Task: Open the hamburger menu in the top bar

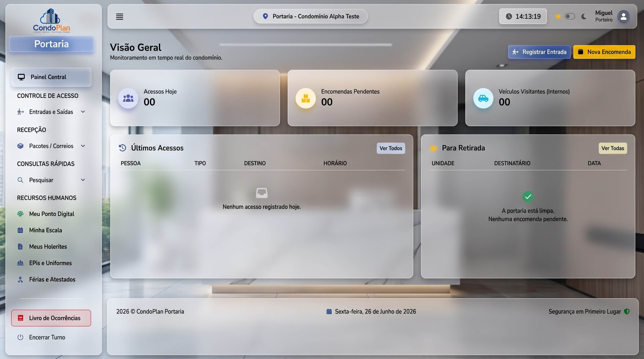Action: point(120,16)
